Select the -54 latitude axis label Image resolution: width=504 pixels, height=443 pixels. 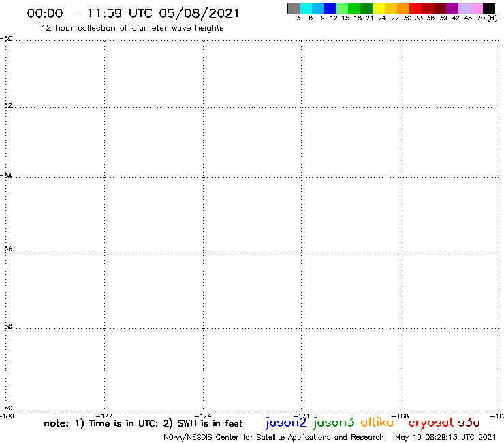6,176
